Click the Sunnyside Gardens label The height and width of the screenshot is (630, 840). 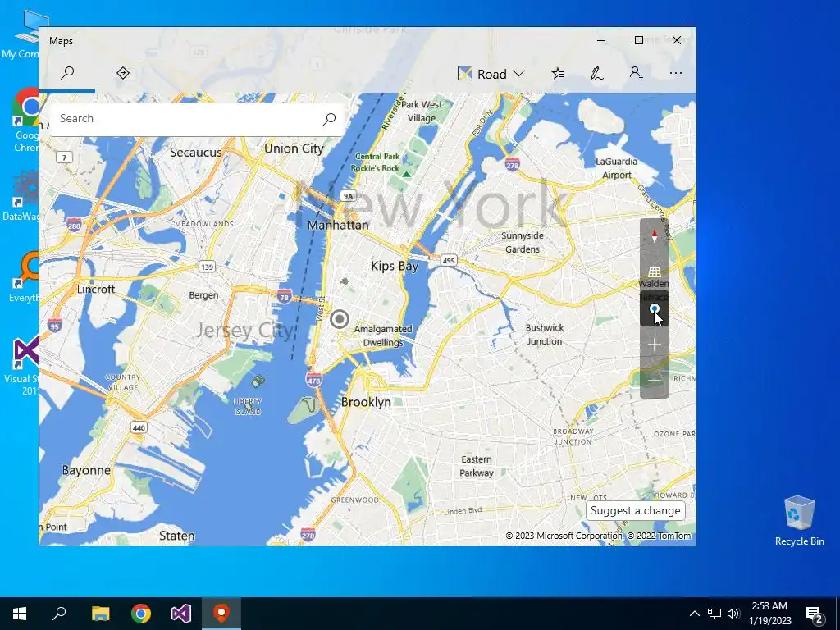tap(523, 242)
